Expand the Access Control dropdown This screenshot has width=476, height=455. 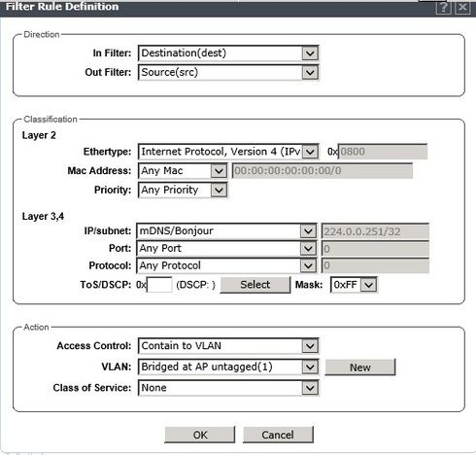(228, 346)
